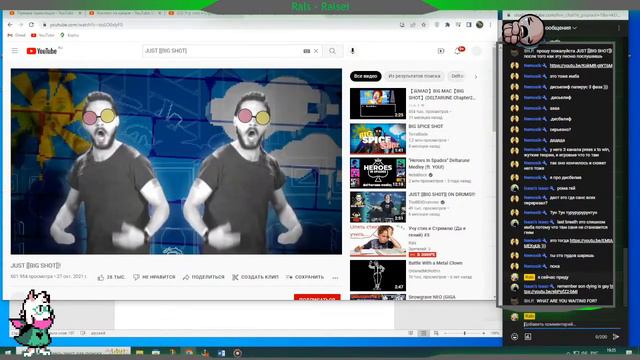Image resolution: width=640 pixels, height=360 pixels.
Task: Open the YouTube hamburger guide menu
Action: tap(15, 51)
